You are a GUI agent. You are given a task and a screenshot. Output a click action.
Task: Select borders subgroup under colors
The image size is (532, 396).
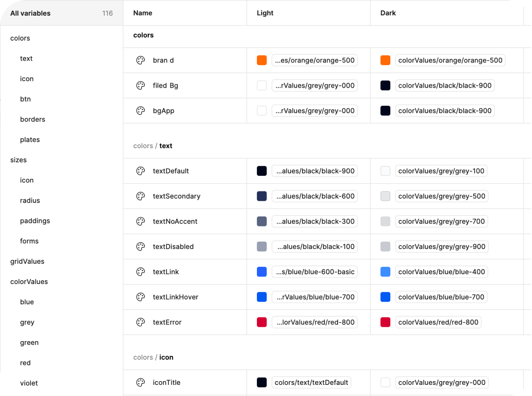click(33, 119)
